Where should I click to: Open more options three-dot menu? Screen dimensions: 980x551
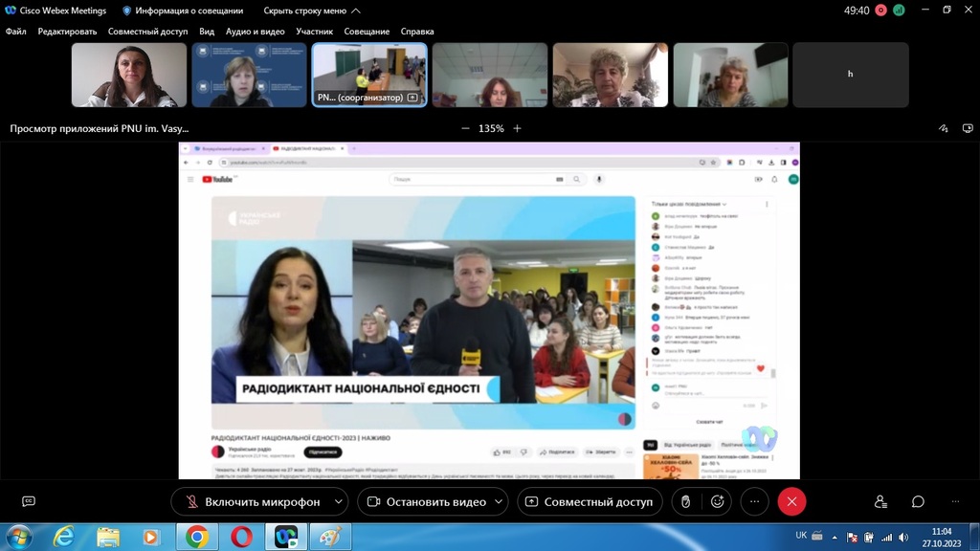(755, 501)
